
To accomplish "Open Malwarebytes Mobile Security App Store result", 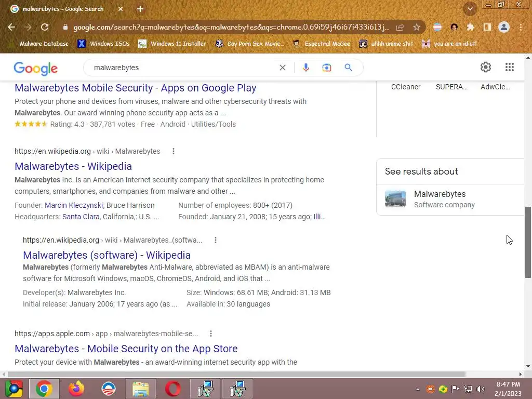I will pyautogui.click(x=126, y=349).
